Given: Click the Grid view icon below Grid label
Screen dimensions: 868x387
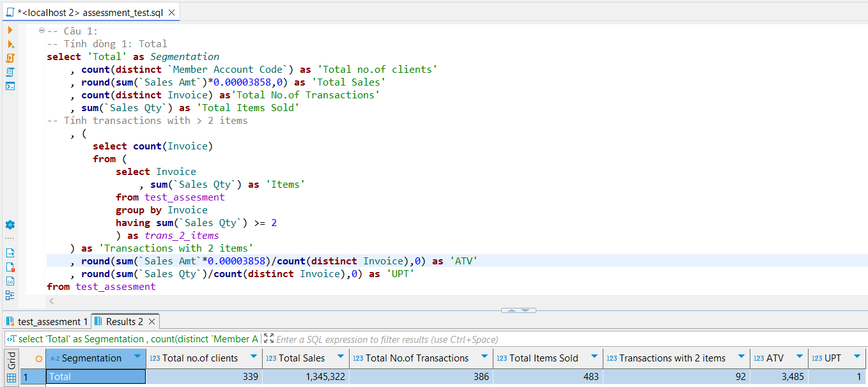Looking at the screenshot, I should 12,377.
